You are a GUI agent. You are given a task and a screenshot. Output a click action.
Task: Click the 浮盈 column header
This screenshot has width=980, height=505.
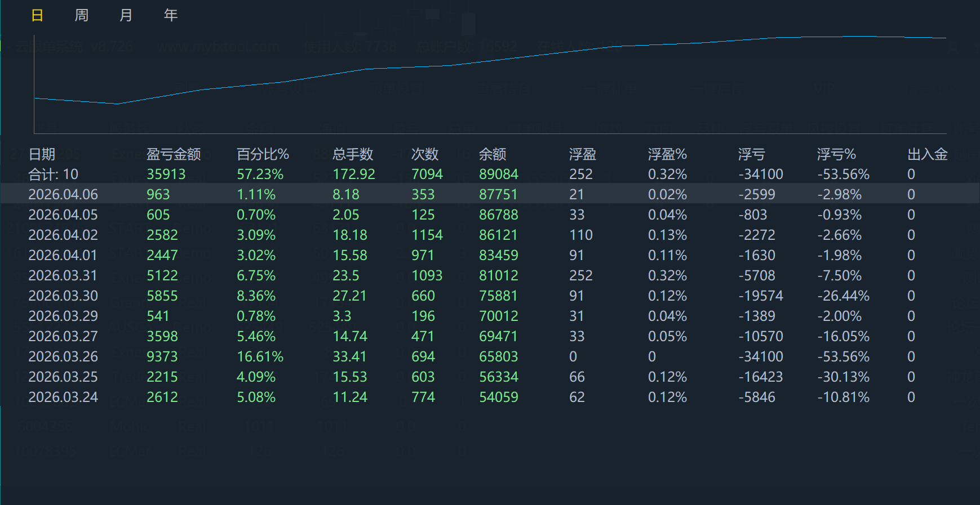point(583,154)
